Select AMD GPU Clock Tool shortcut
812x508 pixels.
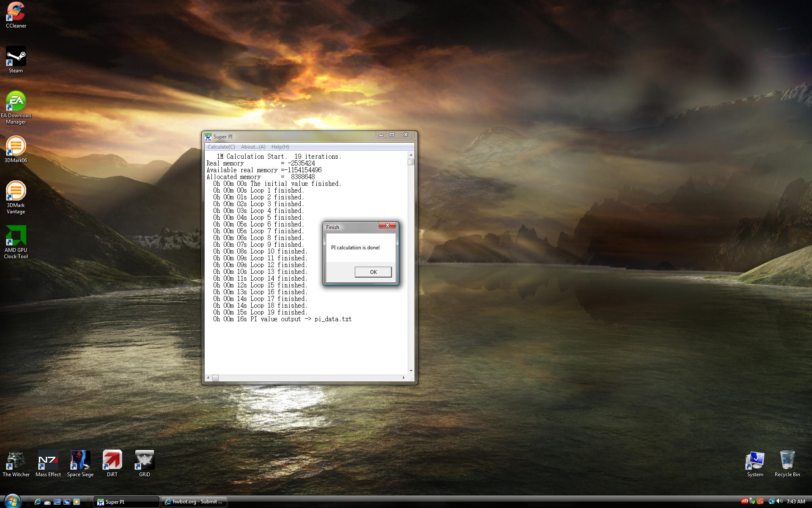tap(16, 242)
